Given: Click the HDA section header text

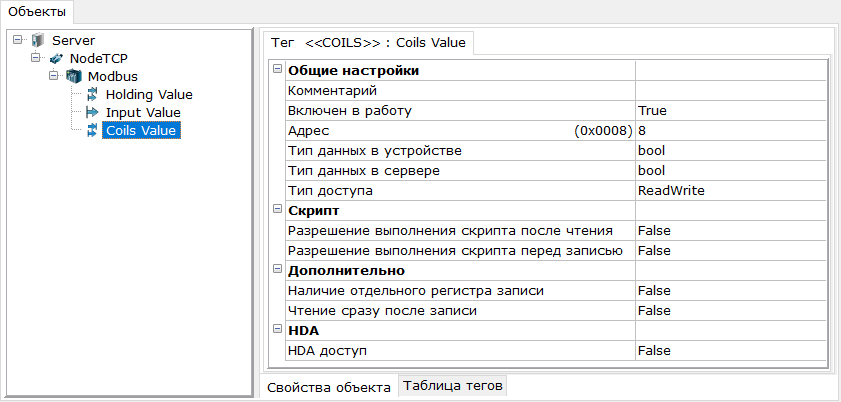Looking at the screenshot, I should point(304,331).
